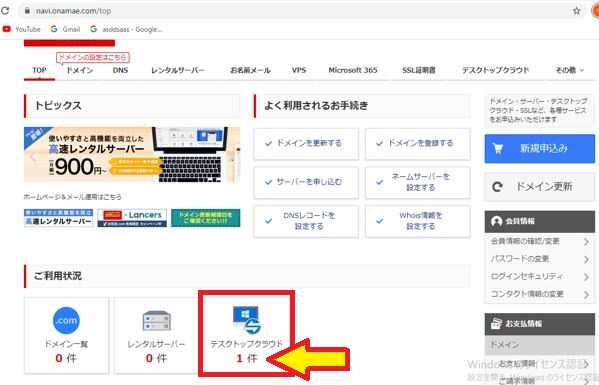The height and width of the screenshot is (385, 599).
Task: Click the Desktop Cloud Windows monitor icon
Action: pos(247,320)
